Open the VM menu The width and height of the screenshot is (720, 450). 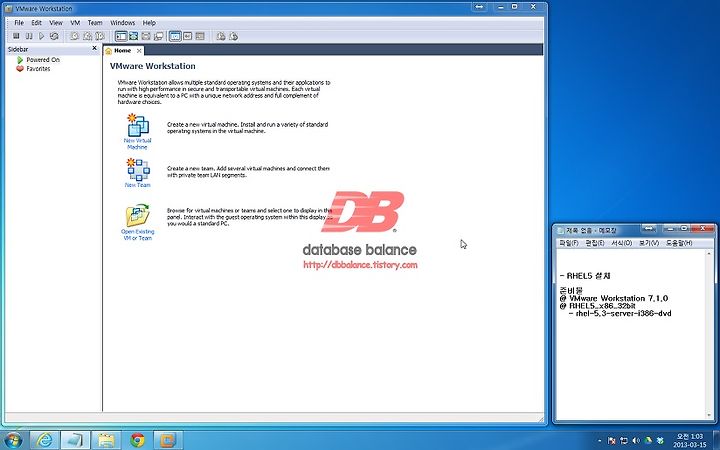(x=75, y=22)
